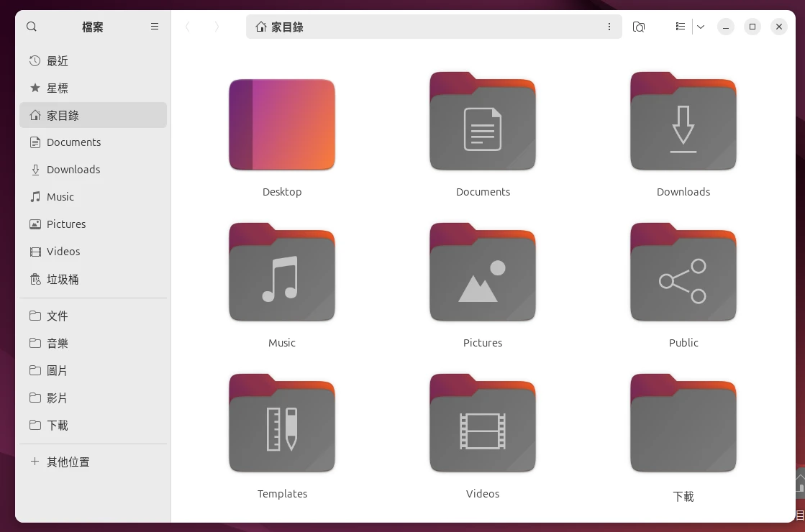Select 最近 (Recent) in the sidebar
Screen dimensions: 805x532
click(58, 61)
